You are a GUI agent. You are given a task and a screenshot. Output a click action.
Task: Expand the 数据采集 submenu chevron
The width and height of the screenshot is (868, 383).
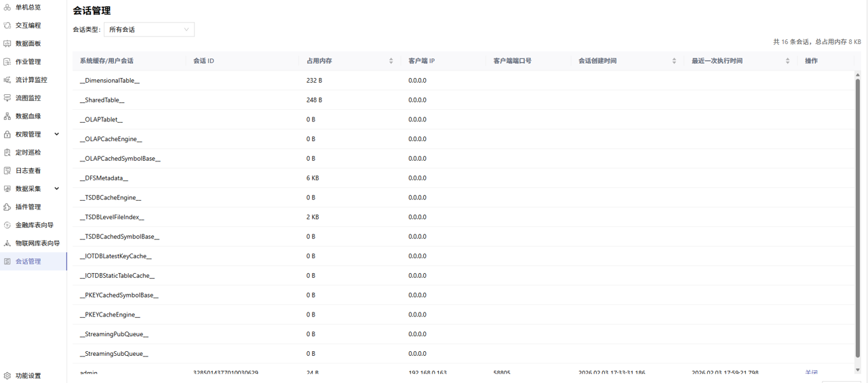pos(57,189)
